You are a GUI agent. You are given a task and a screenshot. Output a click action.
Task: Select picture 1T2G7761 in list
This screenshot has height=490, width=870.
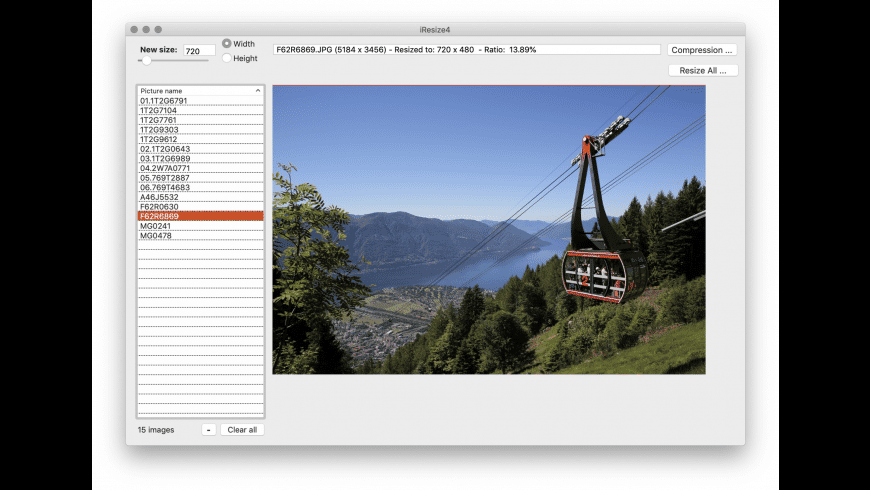coord(200,120)
